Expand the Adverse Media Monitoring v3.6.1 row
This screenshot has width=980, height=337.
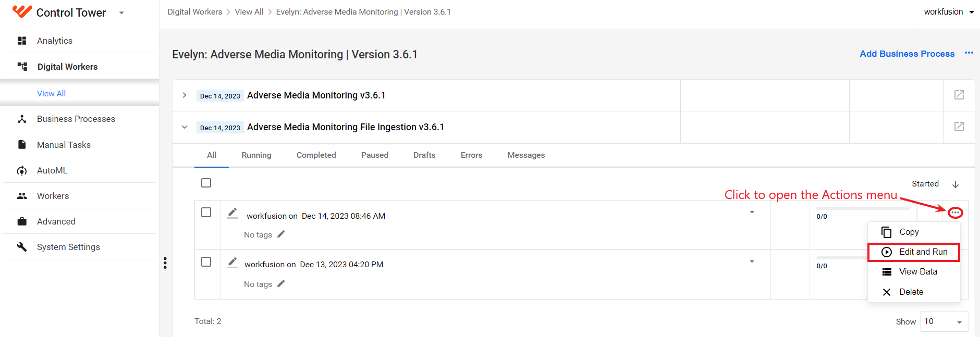click(185, 95)
